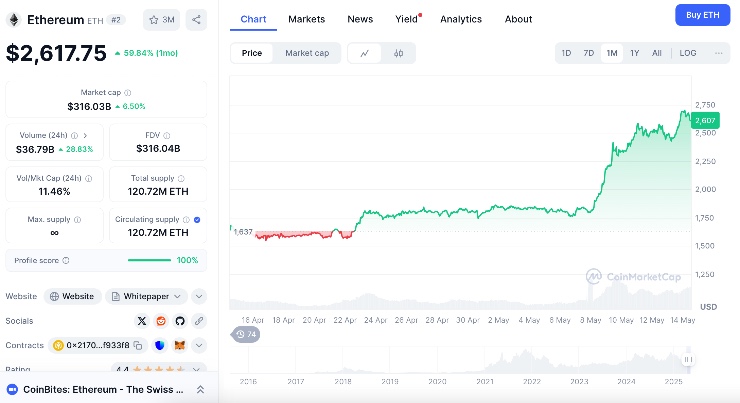This screenshot has height=403, width=740.
Task: Select Price chart mode
Action: pyautogui.click(x=252, y=53)
